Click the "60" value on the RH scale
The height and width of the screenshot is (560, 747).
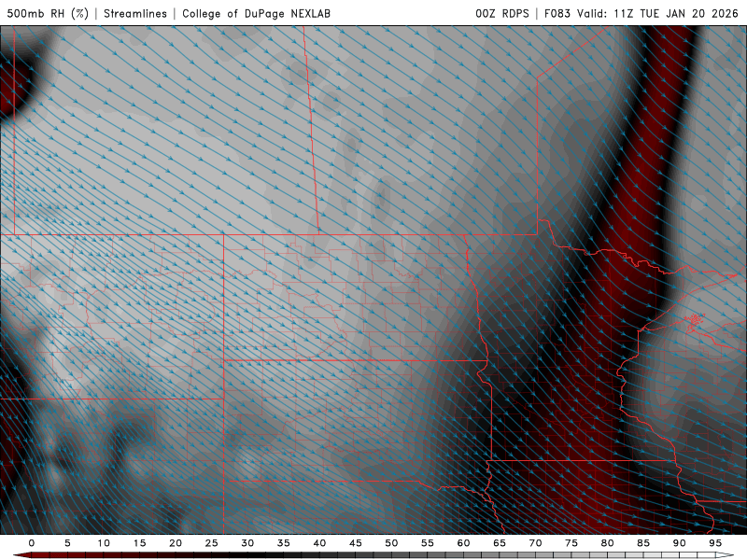tap(463, 543)
